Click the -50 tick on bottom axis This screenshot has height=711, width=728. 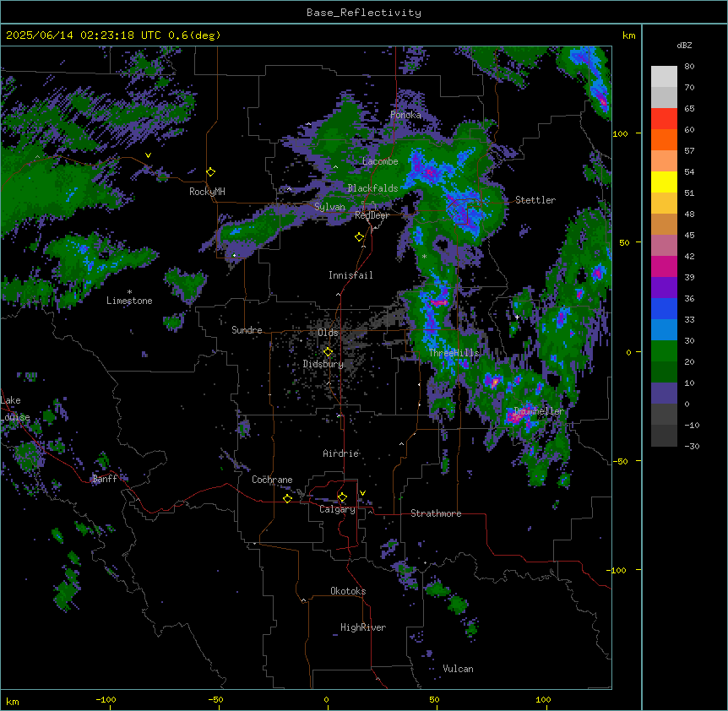(x=215, y=699)
